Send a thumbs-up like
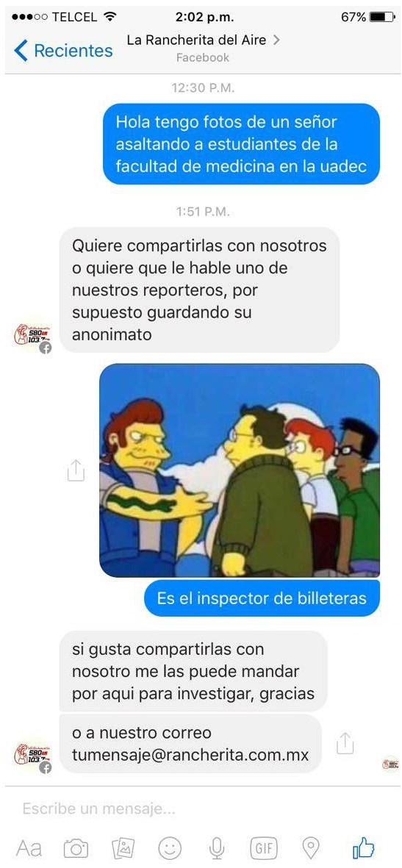 [363, 847]
